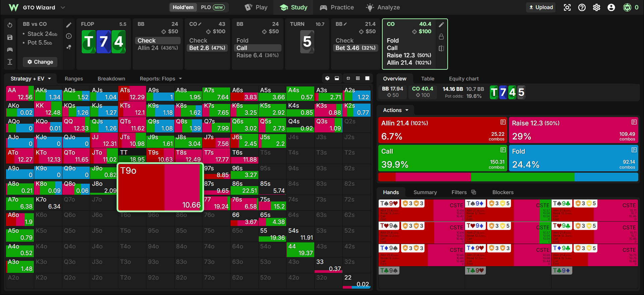
Task: Select the Raise 12.3 (50%) magenta action card
Action: pos(573,130)
